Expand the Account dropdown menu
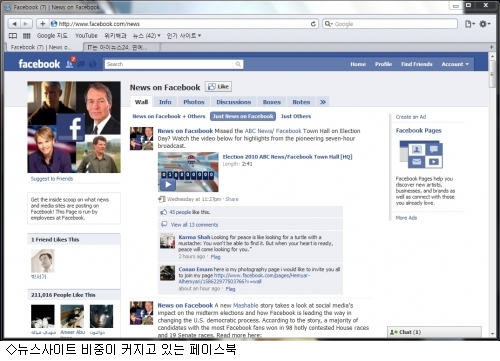 (x=455, y=64)
